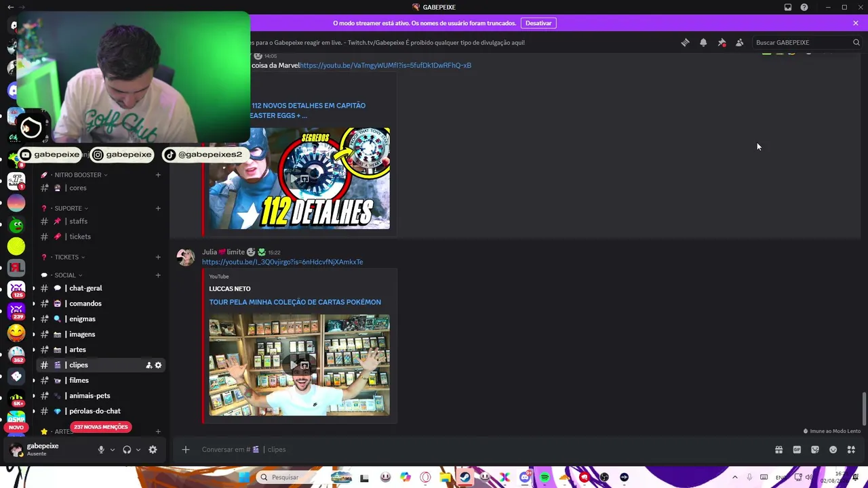Open TOUR PELA MINHA COLEÇÃO DE CARTAS POKÉMON title
The width and height of the screenshot is (868, 488).
tap(295, 302)
